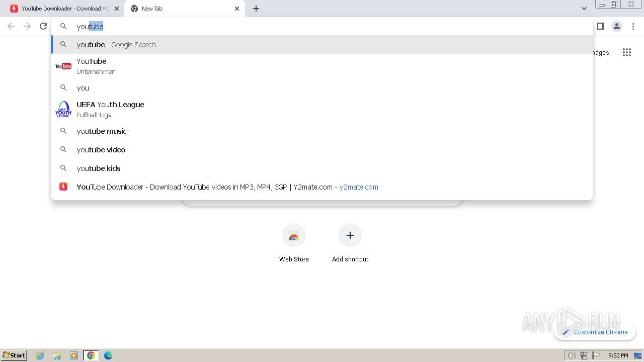Add a new shortcut tile
The width and height of the screenshot is (644, 362).
(350, 243)
